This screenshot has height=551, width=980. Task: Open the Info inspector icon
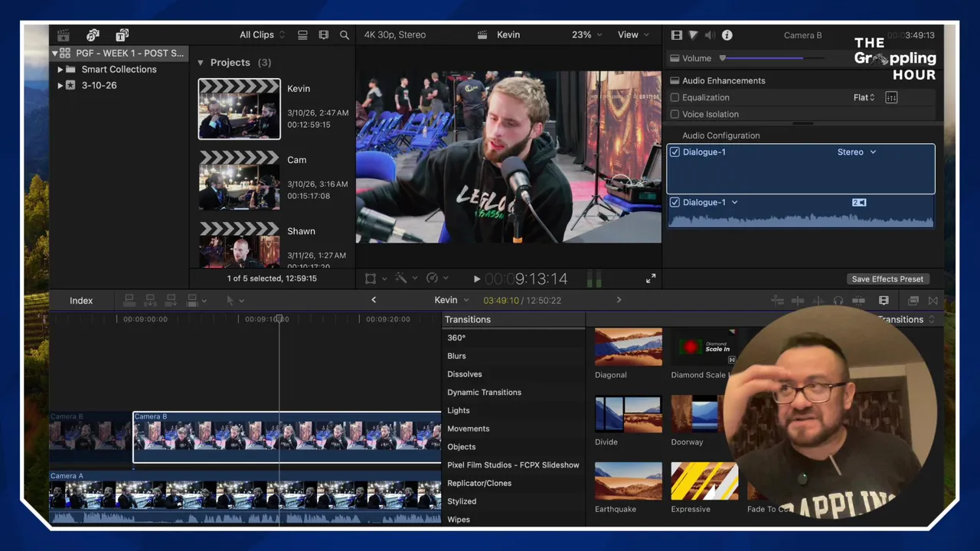[727, 35]
